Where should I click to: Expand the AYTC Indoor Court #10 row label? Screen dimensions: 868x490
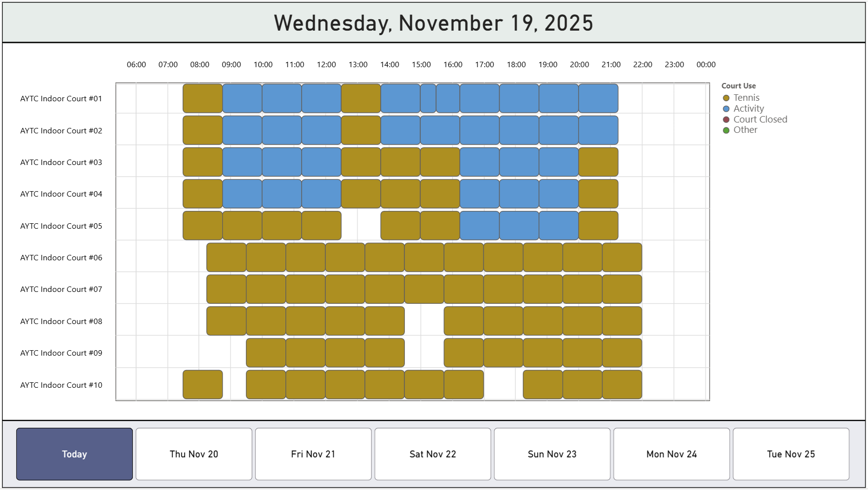tap(61, 385)
